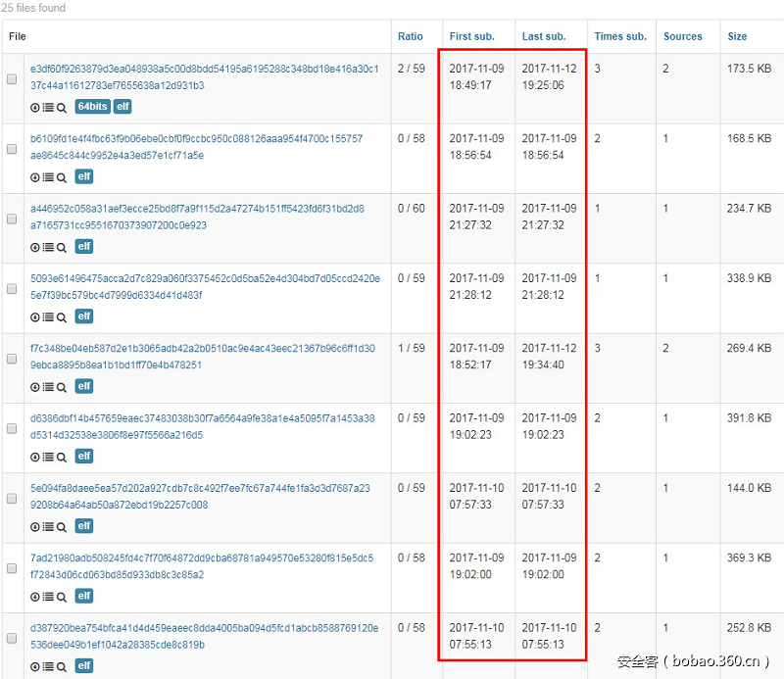Click magnifier icon under hash a446952c058a31ae
Screen dimensions: 784x679
[x=62, y=247]
